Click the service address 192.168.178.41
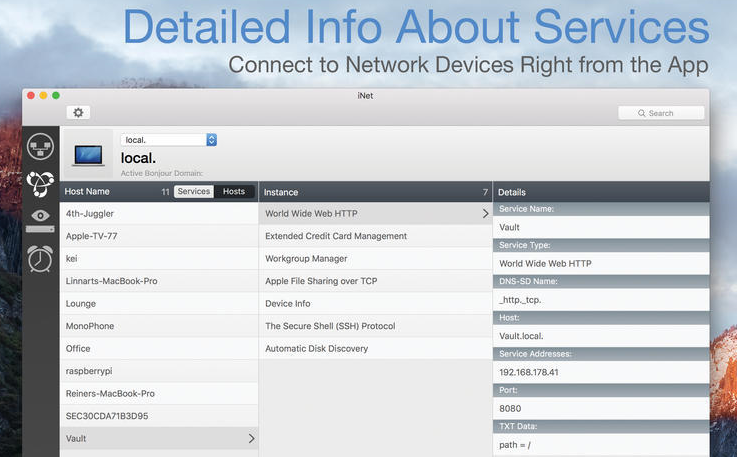737x457 pixels. [x=530, y=371]
